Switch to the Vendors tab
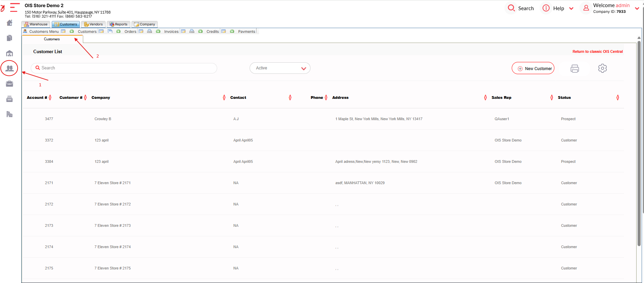This screenshot has width=644, height=283. click(93, 24)
